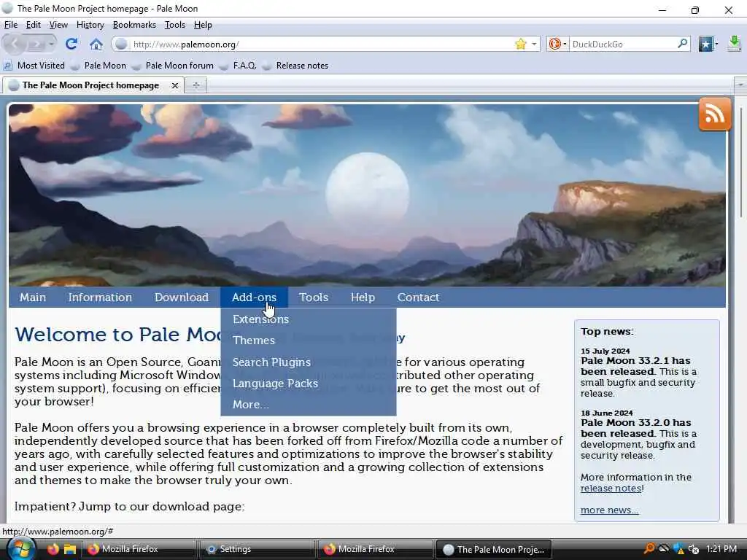Open the address bar history dropdown arrow
Viewport: 747px width, 560px height.
click(x=534, y=44)
